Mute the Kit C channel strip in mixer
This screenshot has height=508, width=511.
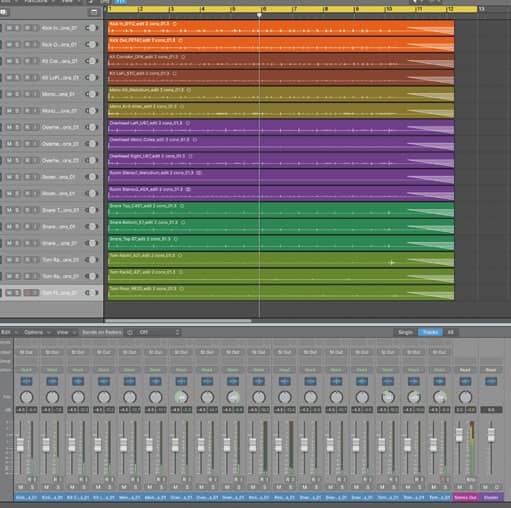click(x=72, y=487)
